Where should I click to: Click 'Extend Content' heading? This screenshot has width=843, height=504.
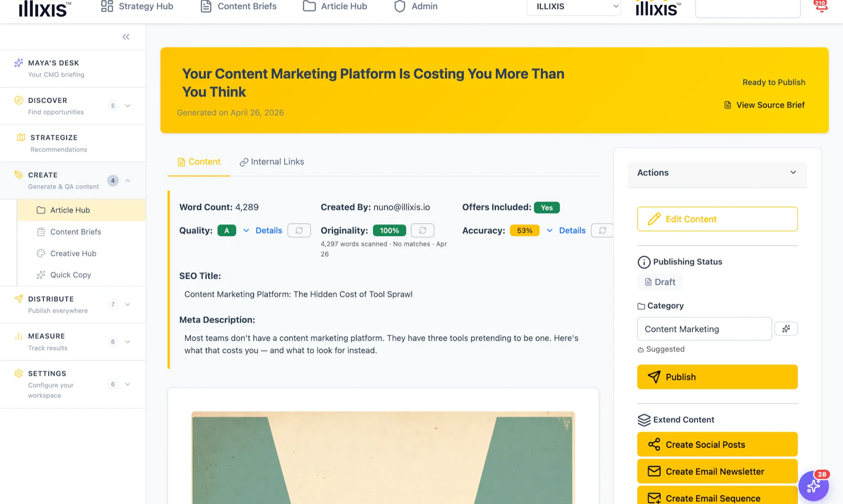click(683, 420)
